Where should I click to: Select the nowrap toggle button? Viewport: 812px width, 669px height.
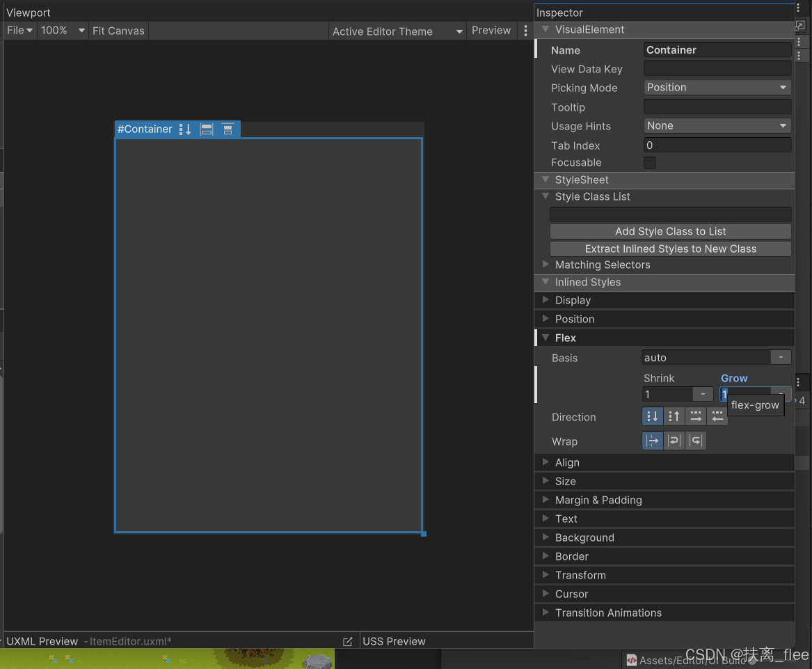(653, 440)
